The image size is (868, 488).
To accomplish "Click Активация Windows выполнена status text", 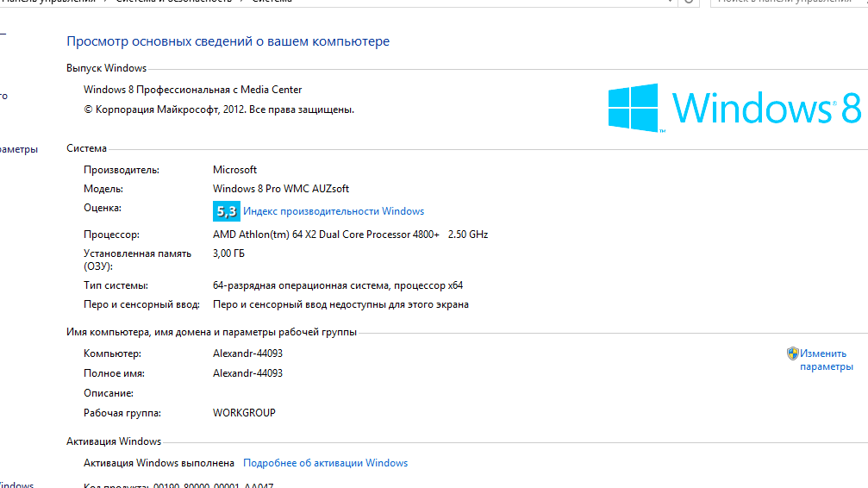I will 159,463.
